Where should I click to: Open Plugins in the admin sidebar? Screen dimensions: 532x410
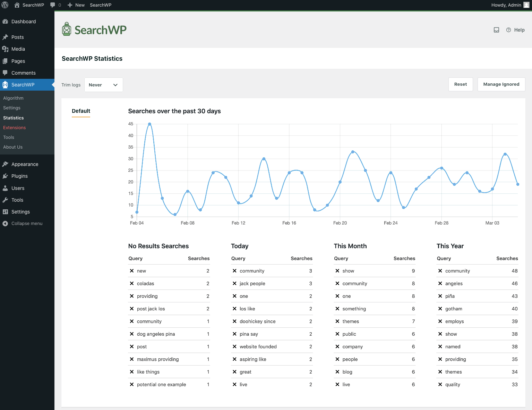pos(19,176)
